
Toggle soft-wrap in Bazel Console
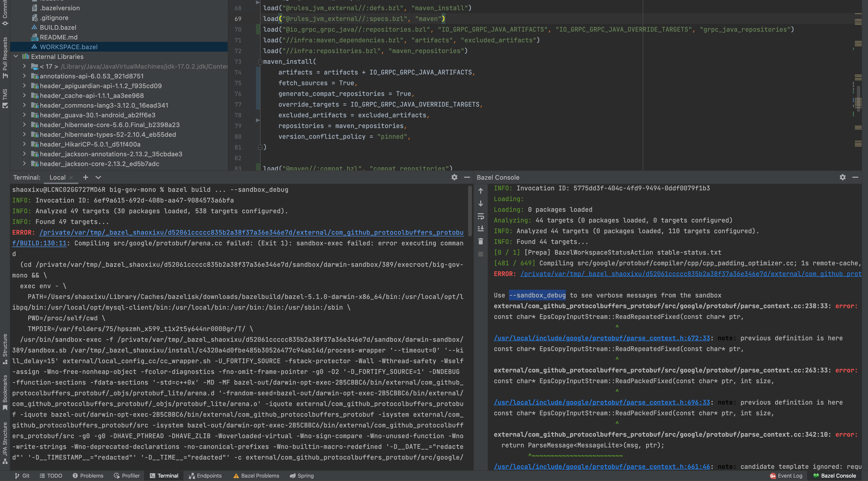[481, 216]
